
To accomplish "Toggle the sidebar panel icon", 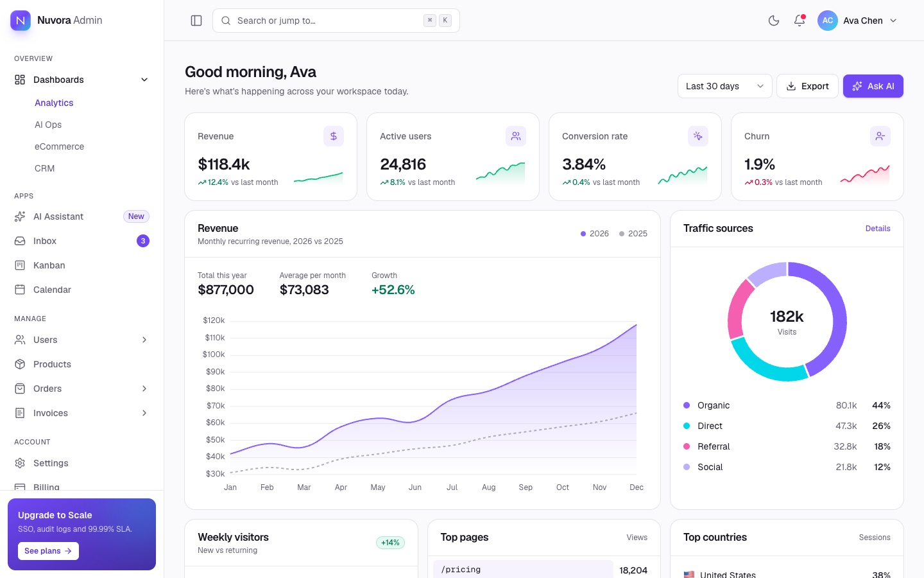I will 196,21.
